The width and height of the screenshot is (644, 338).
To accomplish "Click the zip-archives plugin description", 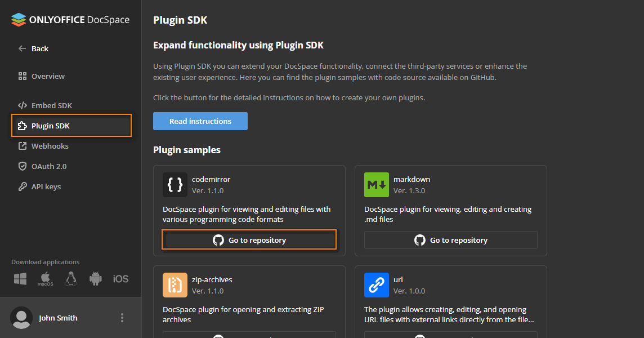I will 243,314.
